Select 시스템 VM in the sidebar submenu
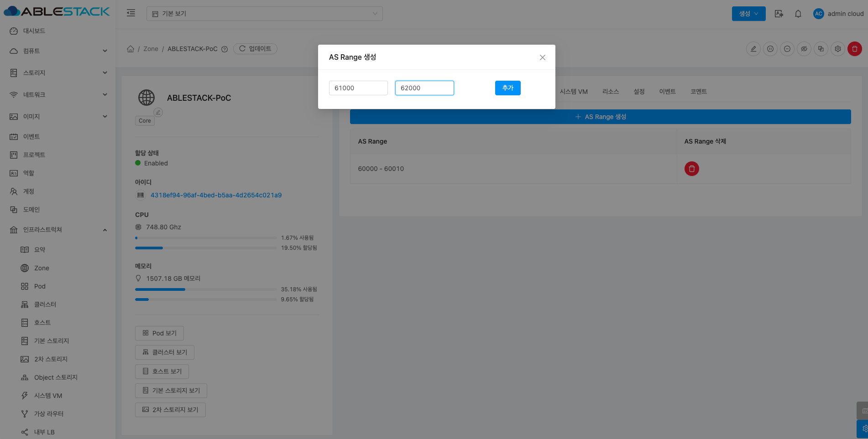The width and height of the screenshot is (868, 439). click(x=58, y=396)
